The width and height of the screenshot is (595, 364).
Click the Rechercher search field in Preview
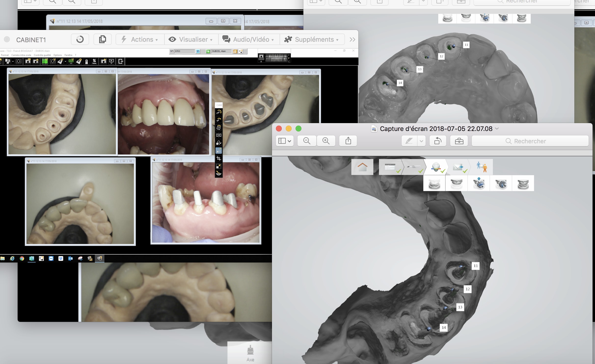530,141
